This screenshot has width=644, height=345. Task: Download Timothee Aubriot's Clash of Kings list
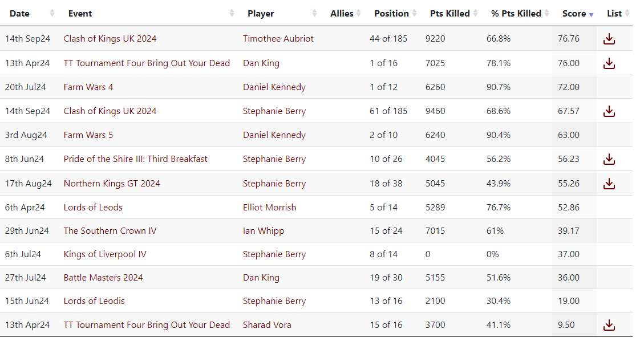(x=609, y=39)
